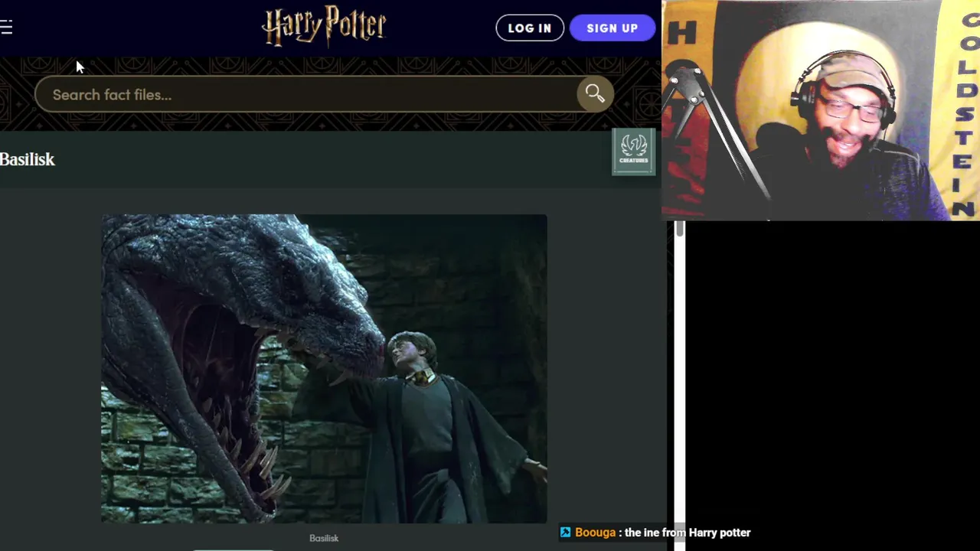Click the chat panel scrollbar handle
The width and height of the screenshot is (980, 551).
click(679, 228)
